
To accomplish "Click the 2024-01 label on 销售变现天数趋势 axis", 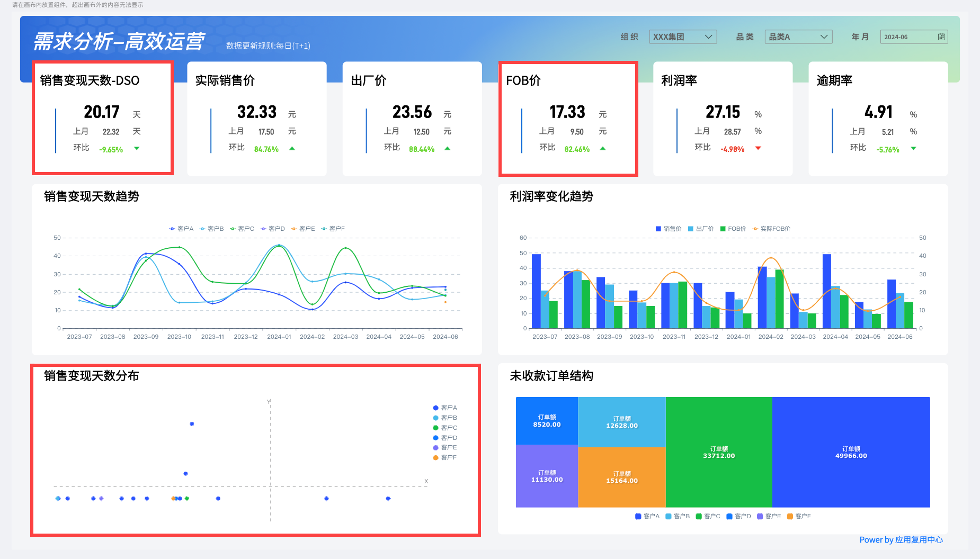I will 279,337.
